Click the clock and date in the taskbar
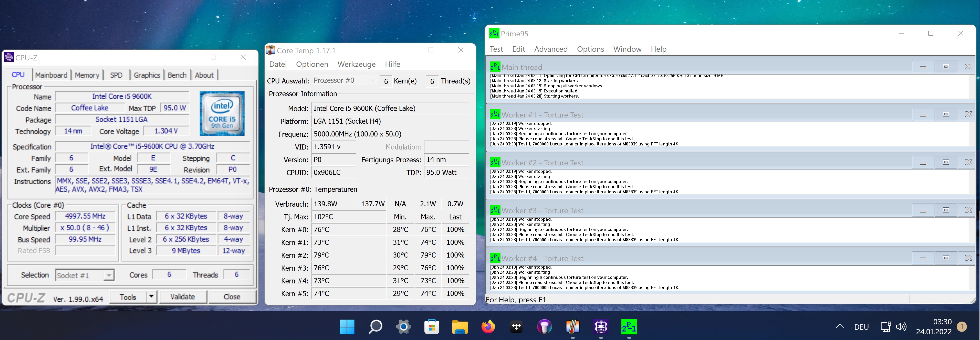This screenshot has width=980, height=340. click(x=934, y=327)
